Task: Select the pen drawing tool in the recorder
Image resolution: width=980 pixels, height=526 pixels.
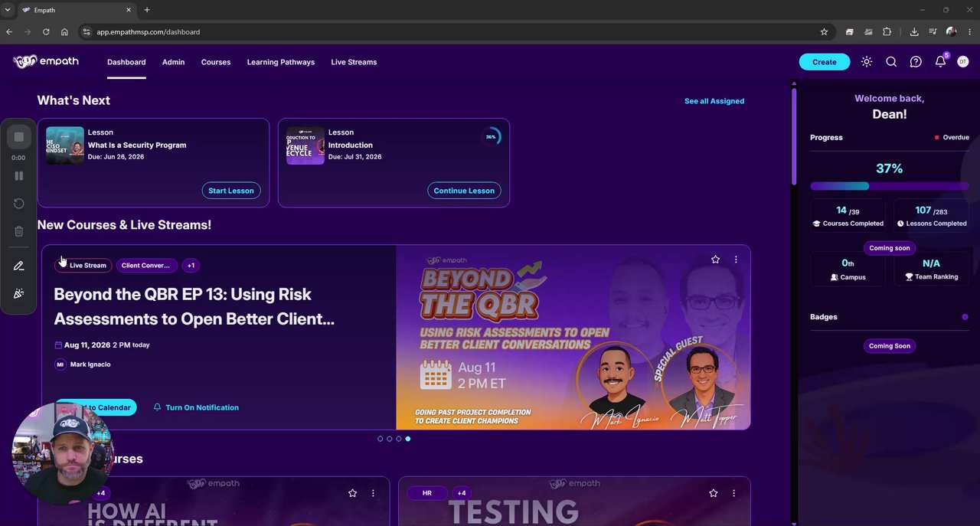Action: click(19, 266)
